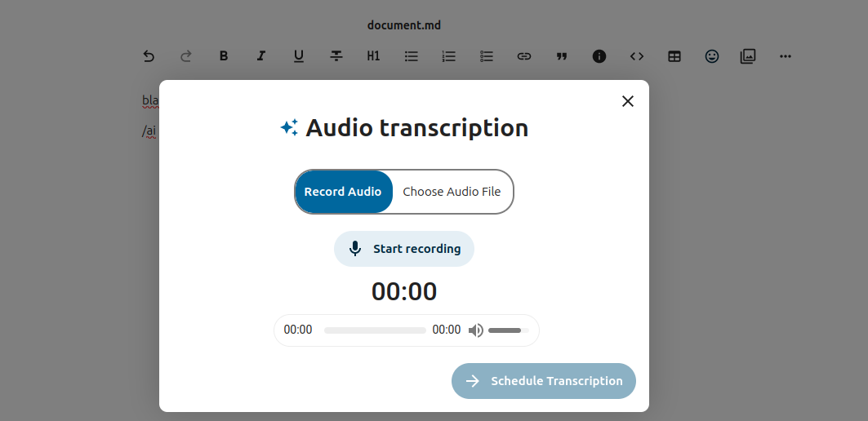Viewport: 868px width, 421px height.
Task: Select the Record Audio option
Action: (x=343, y=192)
